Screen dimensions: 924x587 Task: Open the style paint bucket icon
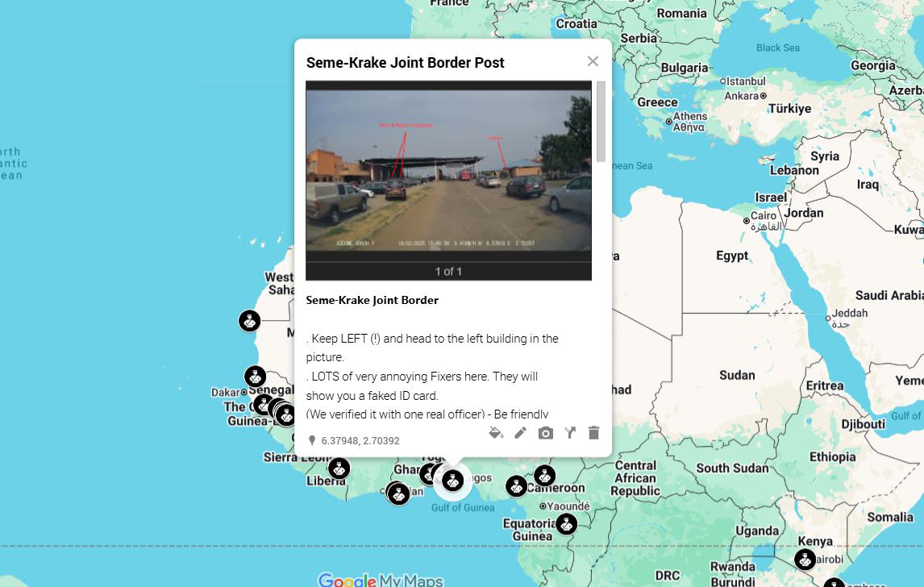496,433
